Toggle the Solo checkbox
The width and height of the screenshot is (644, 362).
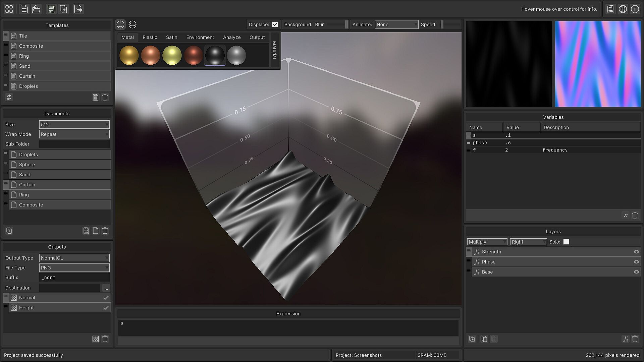[x=566, y=242]
